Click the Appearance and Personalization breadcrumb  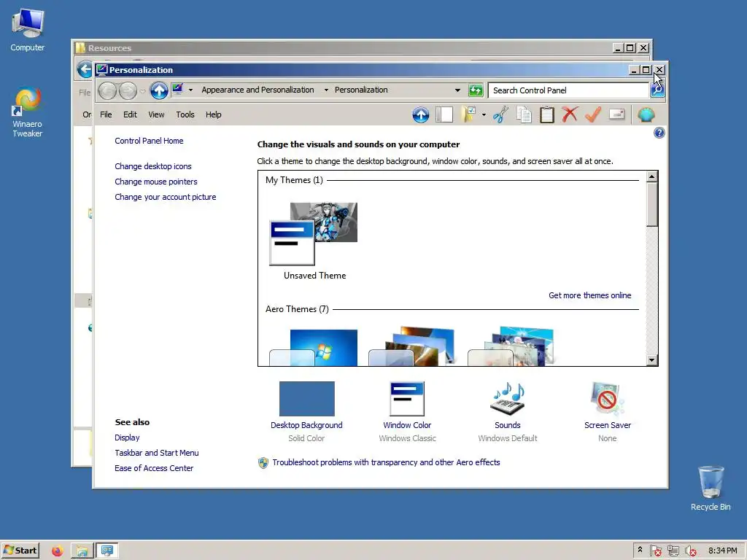pyautogui.click(x=258, y=90)
